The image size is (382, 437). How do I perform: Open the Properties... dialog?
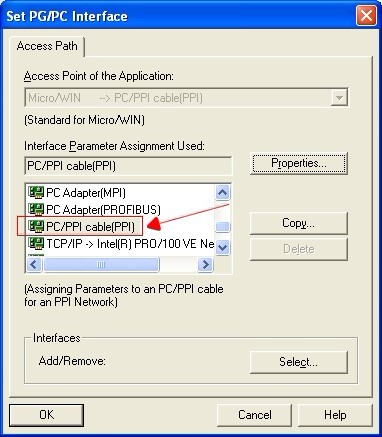tap(299, 163)
